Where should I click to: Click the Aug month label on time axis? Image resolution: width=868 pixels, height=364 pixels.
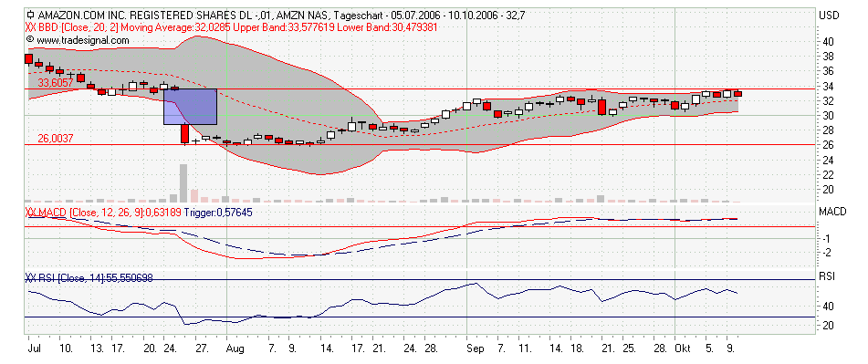(235, 349)
